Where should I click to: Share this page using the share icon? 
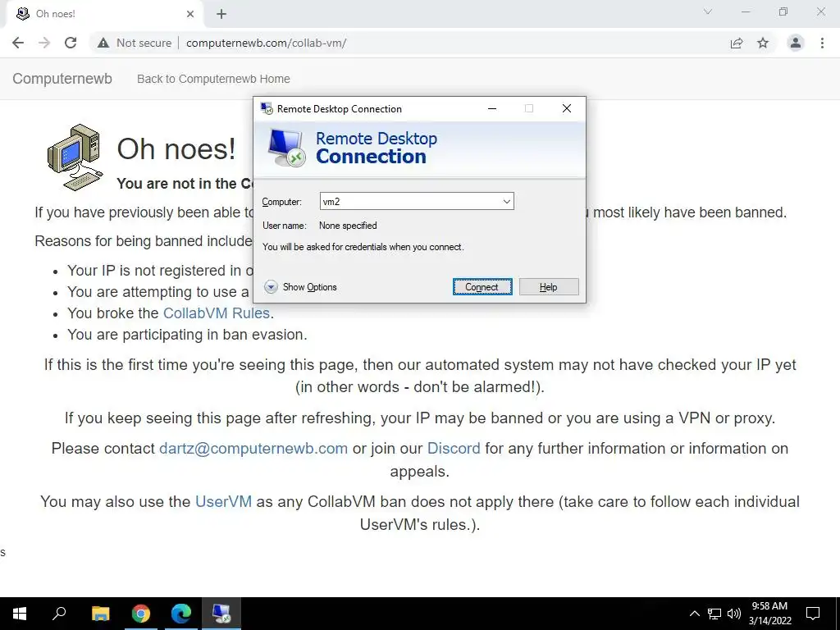[x=737, y=43]
